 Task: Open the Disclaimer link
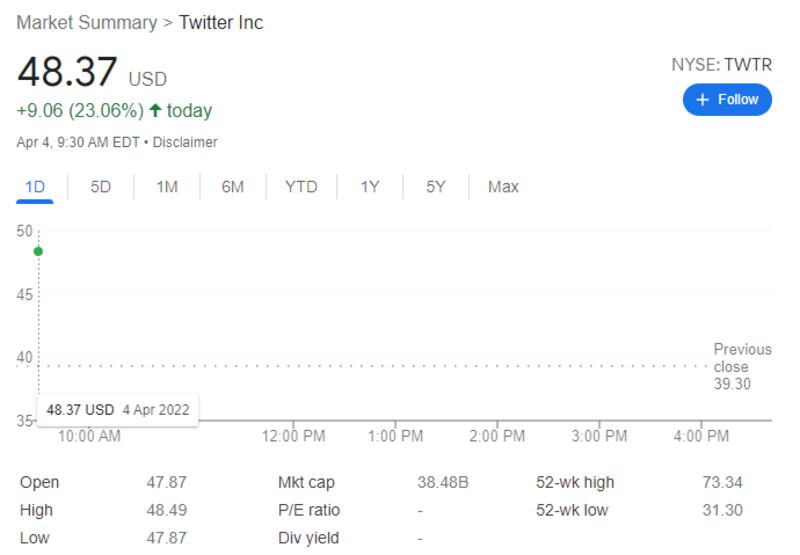[185, 143]
